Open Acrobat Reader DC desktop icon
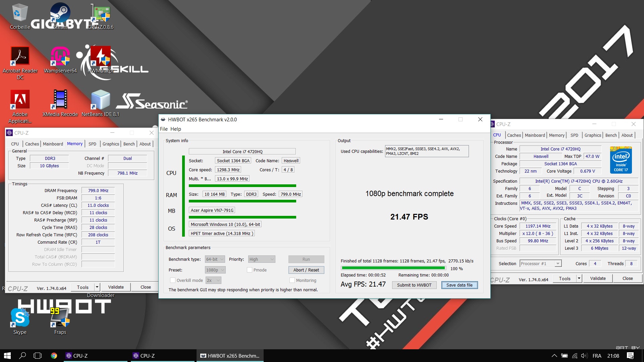Screen dimensions: 644x362 coord(20,63)
